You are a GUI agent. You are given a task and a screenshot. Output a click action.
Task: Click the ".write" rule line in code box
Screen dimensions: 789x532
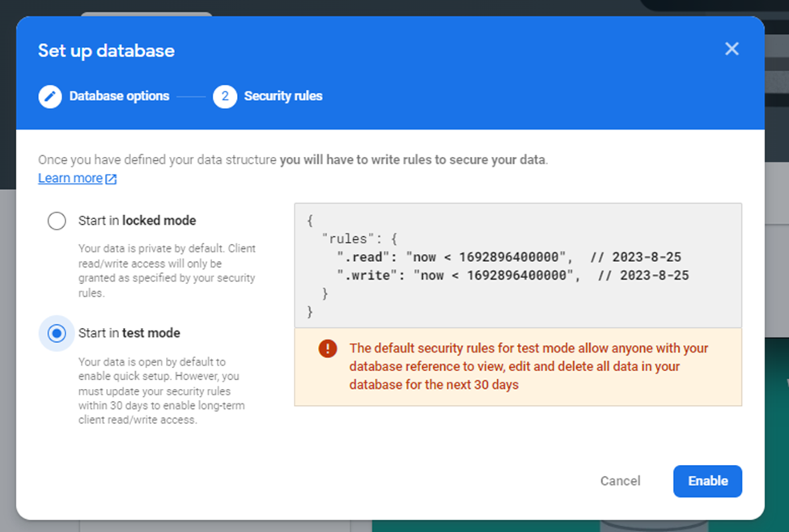[x=513, y=276]
